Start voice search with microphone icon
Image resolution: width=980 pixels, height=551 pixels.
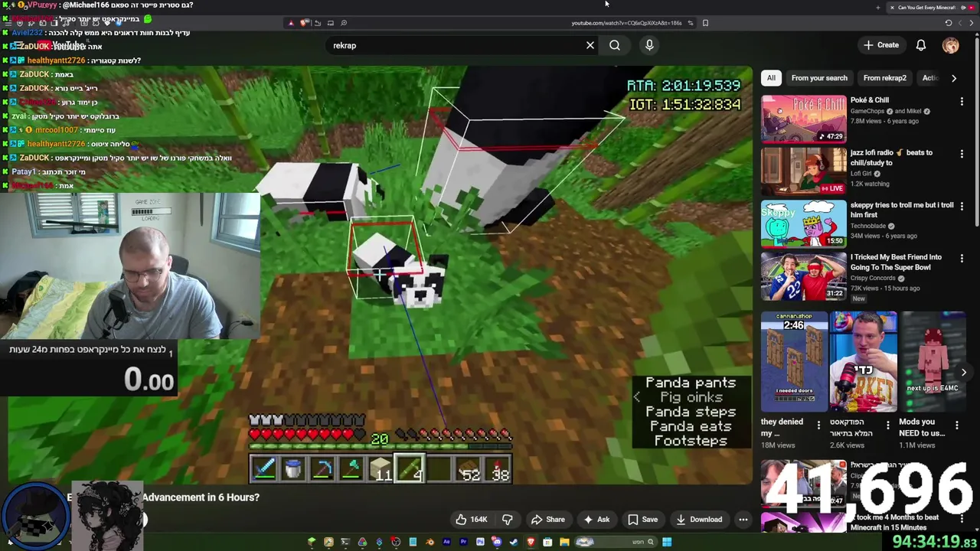pyautogui.click(x=649, y=45)
